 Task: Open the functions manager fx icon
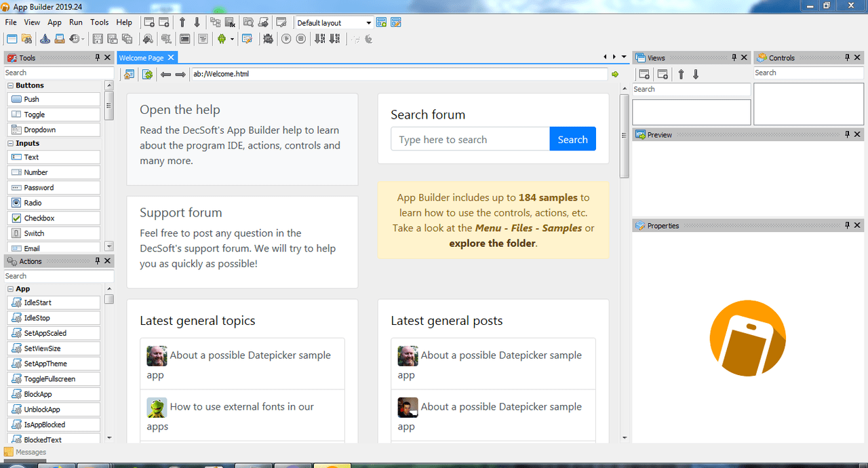pyautogui.click(x=231, y=22)
